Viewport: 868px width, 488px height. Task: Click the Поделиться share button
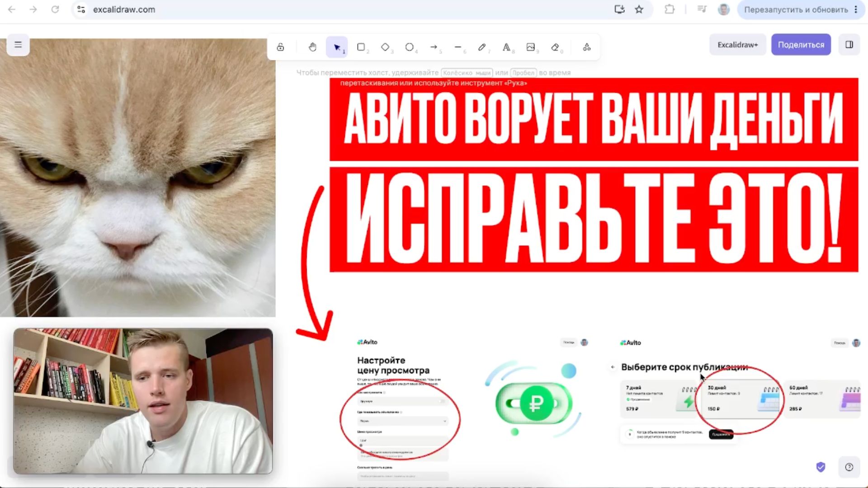tap(801, 45)
